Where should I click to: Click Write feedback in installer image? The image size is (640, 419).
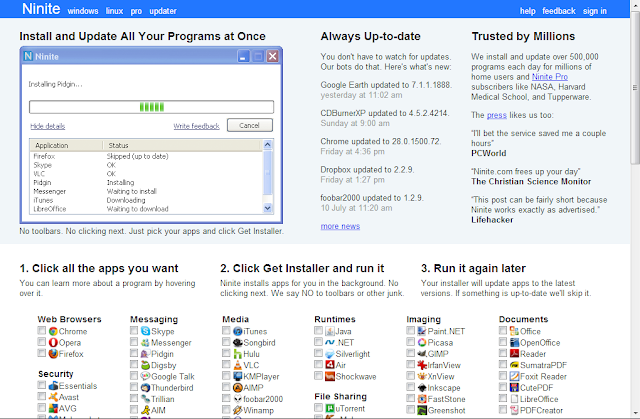pos(196,126)
